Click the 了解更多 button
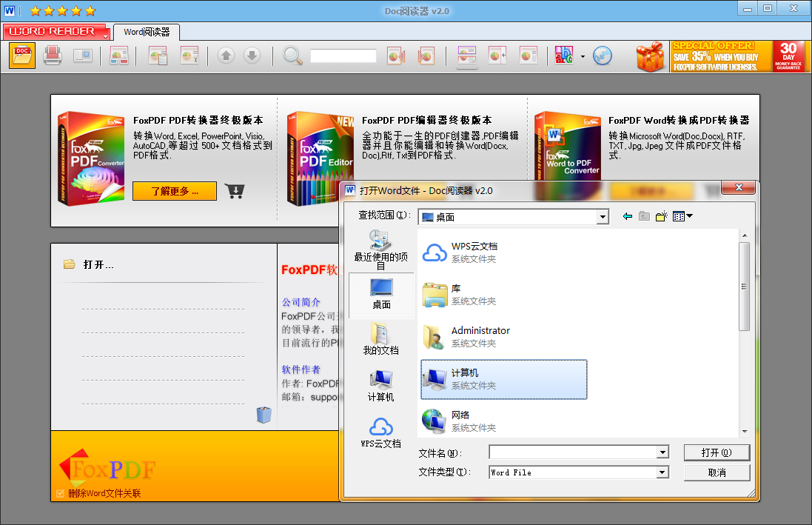 pyautogui.click(x=175, y=191)
